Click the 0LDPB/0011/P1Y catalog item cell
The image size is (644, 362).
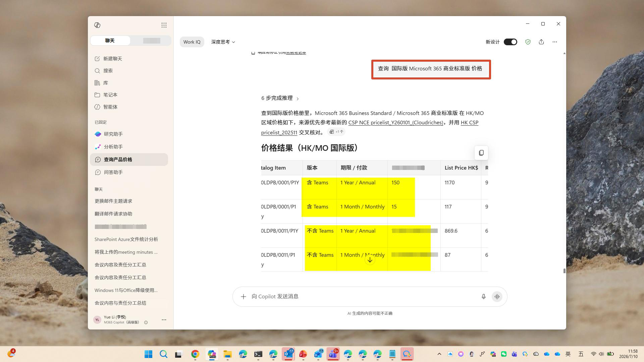[x=282, y=235]
